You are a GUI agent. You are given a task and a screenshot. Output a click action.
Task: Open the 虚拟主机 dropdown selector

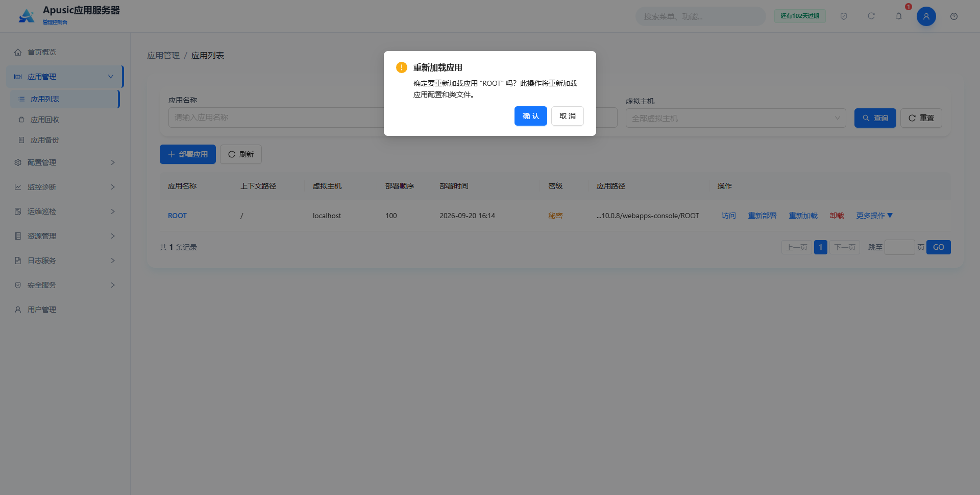pyautogui.click(x=736, y=118)
